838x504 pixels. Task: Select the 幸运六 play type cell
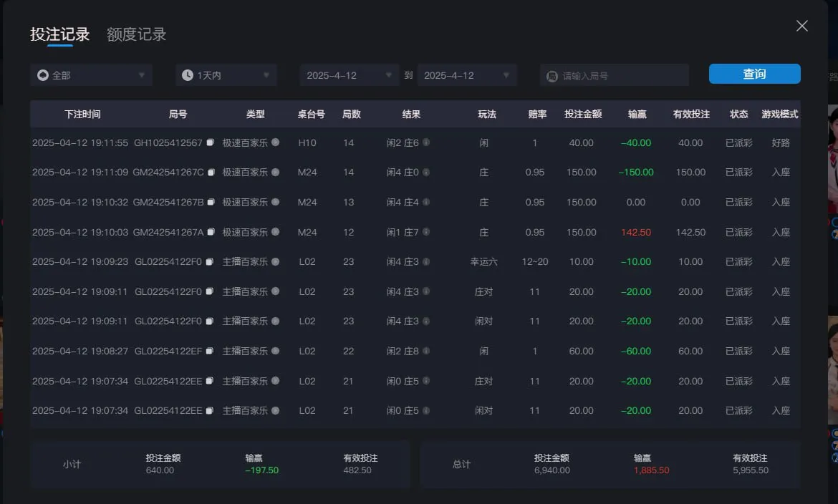pos(484,261)
